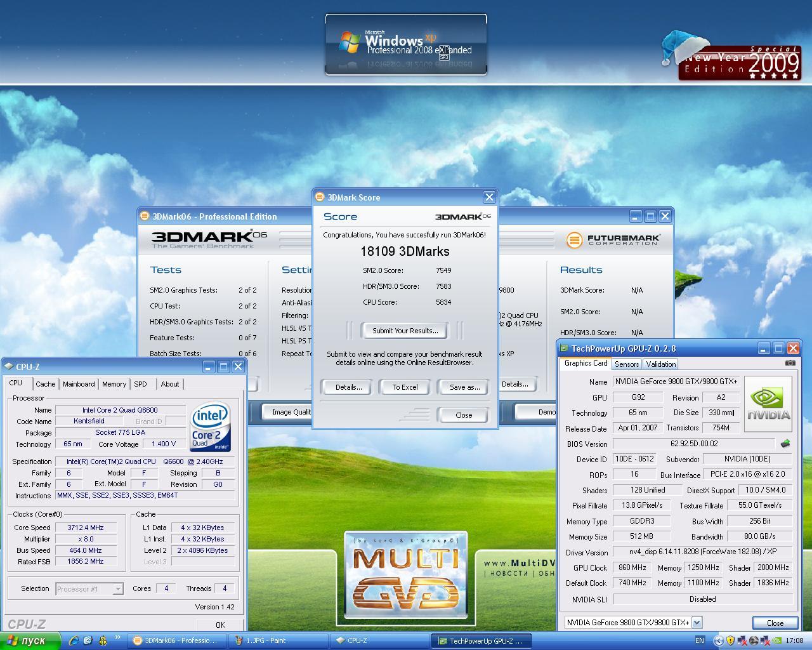Open the Sensors tab in GPU-Z
The image size is (812, 650).
[627, 364]
